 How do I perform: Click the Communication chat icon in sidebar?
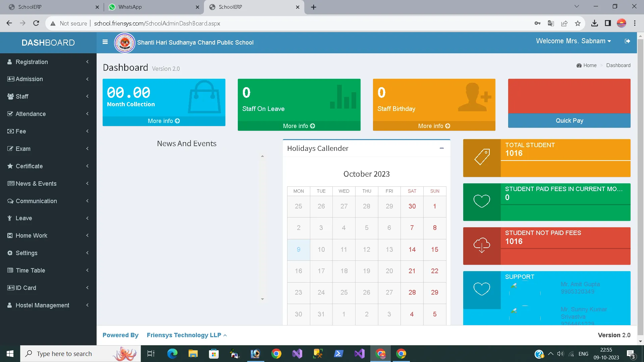(x=10, y=201)
